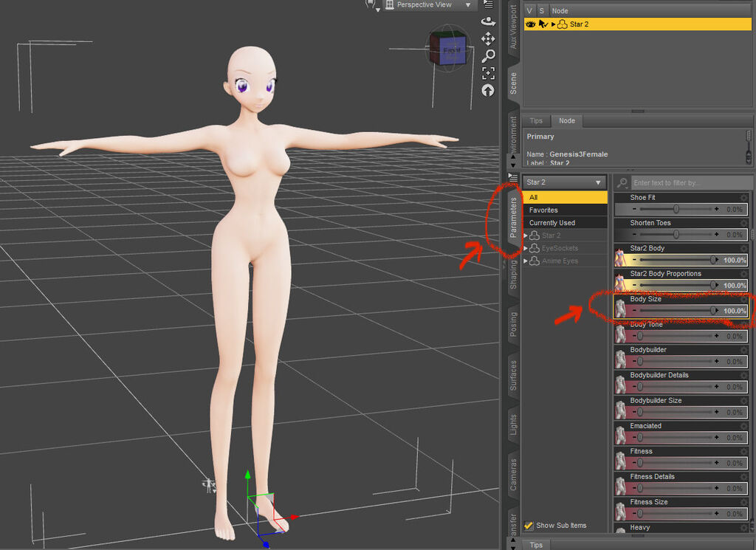Open the viewport options menu icon
This screenshot has width=756, height=550.
(488, 4)
